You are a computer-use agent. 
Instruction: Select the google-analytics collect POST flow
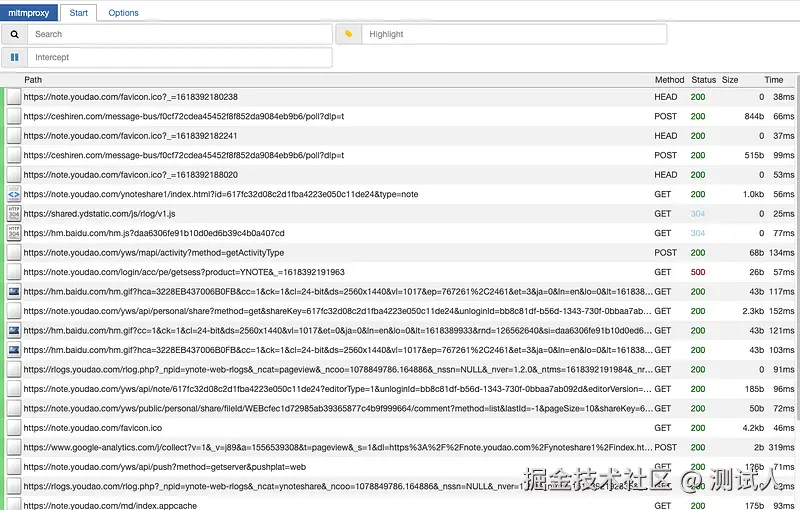pos(400,447)
